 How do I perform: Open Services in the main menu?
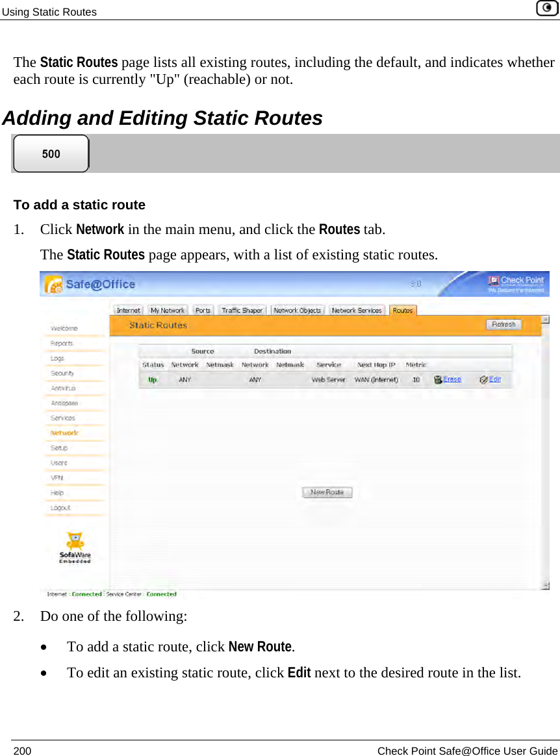(x=62, y=418)
